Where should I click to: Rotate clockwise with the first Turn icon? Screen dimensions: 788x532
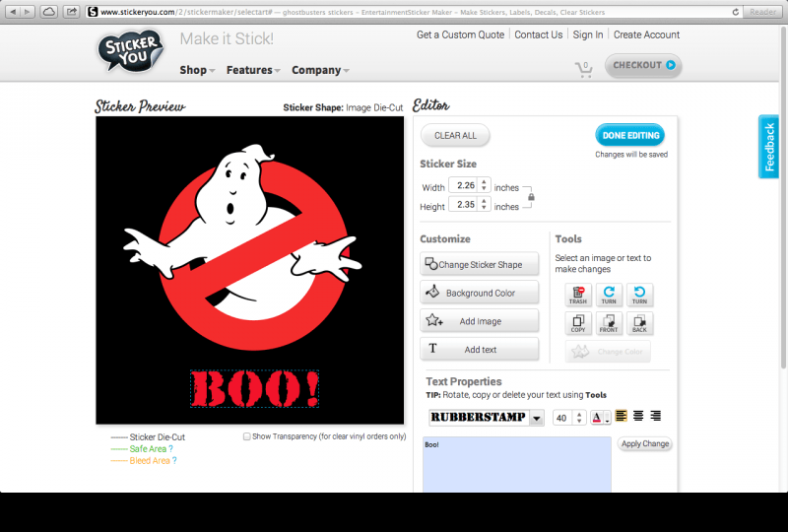[x=609, y=295]
